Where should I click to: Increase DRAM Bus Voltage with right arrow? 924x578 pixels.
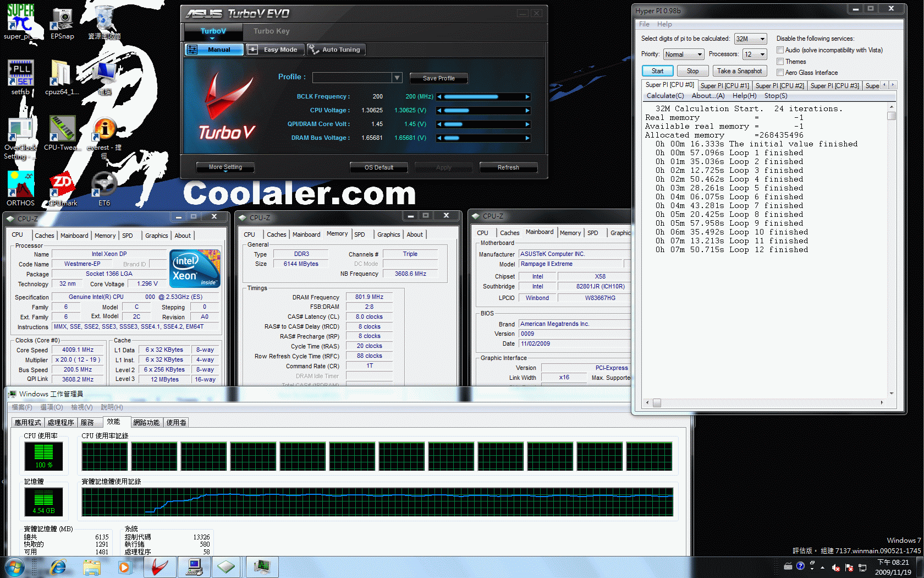(527, 138)
